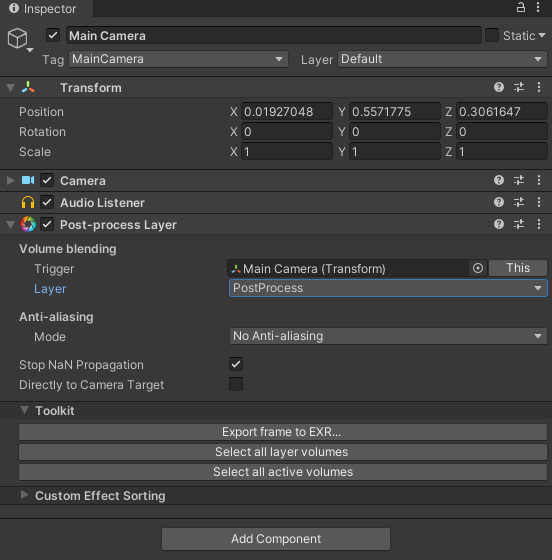Click the Rotation label
Screen dimensions: 552x560
[x=42, y=132]
